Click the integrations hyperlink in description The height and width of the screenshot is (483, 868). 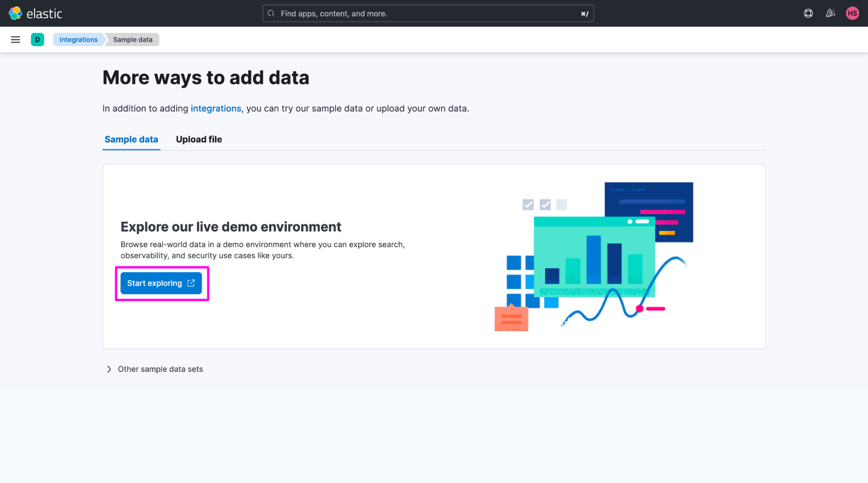(216, 109)
